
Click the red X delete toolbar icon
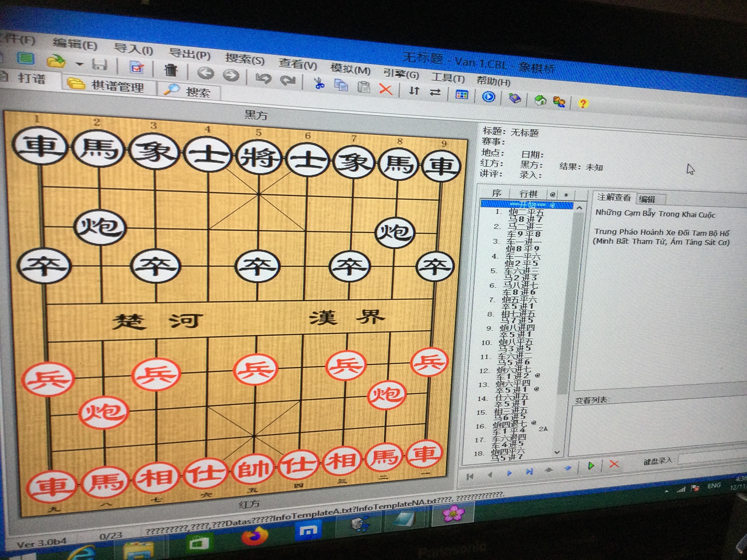[386, 89]
